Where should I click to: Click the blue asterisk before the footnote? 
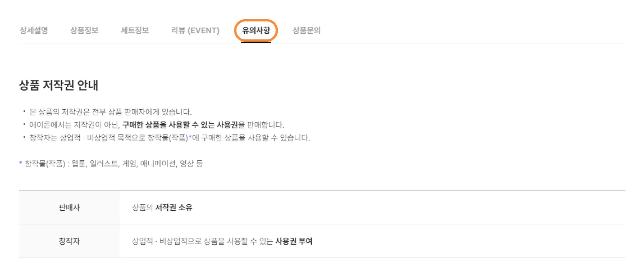tap(21, 163)
